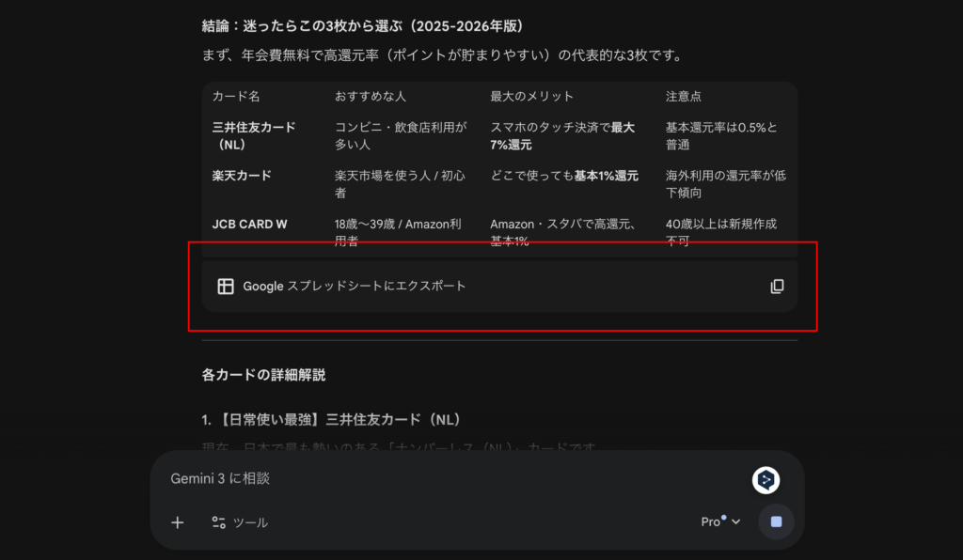The width and height of the screenshot is (963, 560).
Task: Select the 三井住友カード（NL） table cell
Action: click(x=254, y=136)
